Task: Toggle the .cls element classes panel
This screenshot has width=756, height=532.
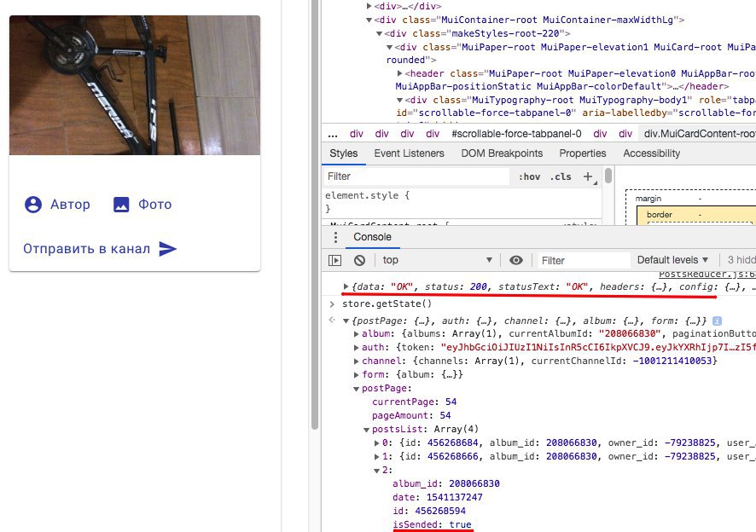Action: (561, 176)
